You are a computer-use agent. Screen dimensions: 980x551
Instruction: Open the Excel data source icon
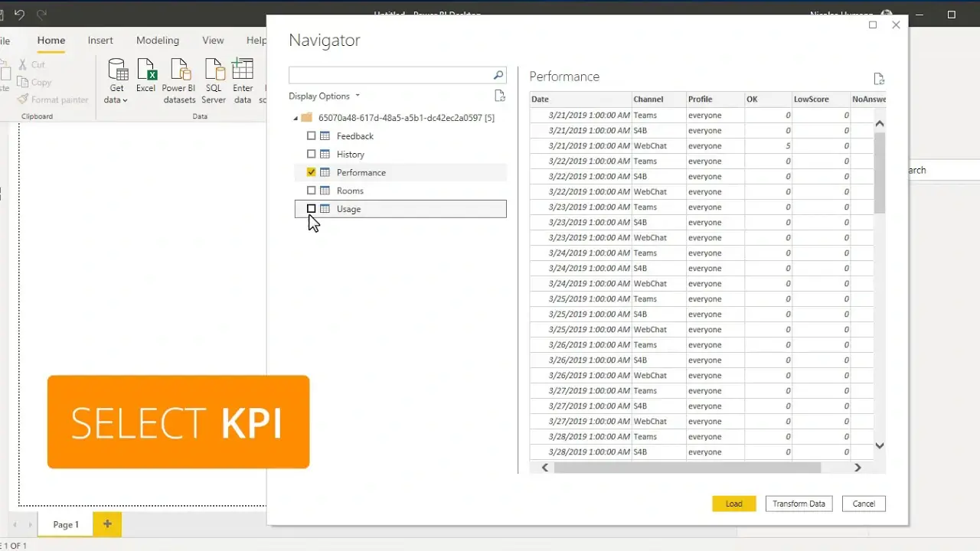[x=146, y=70]
